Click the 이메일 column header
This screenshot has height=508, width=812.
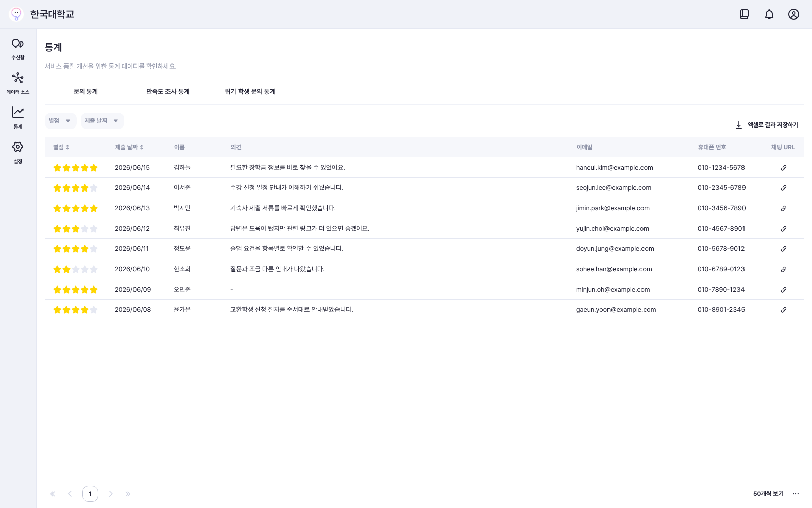point(584,147)
